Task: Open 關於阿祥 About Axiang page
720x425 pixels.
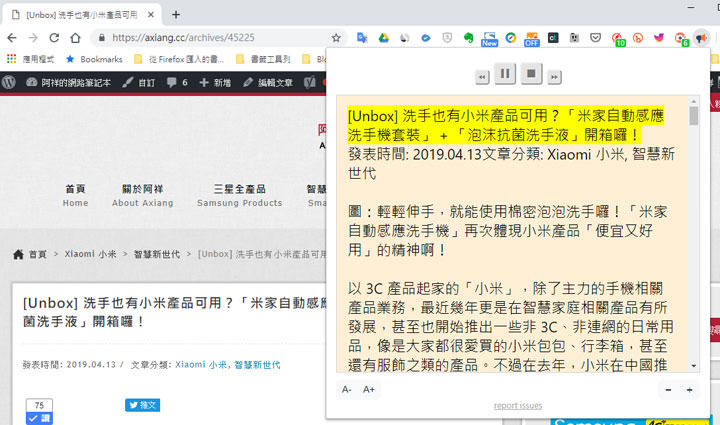Action: [142, 196]
